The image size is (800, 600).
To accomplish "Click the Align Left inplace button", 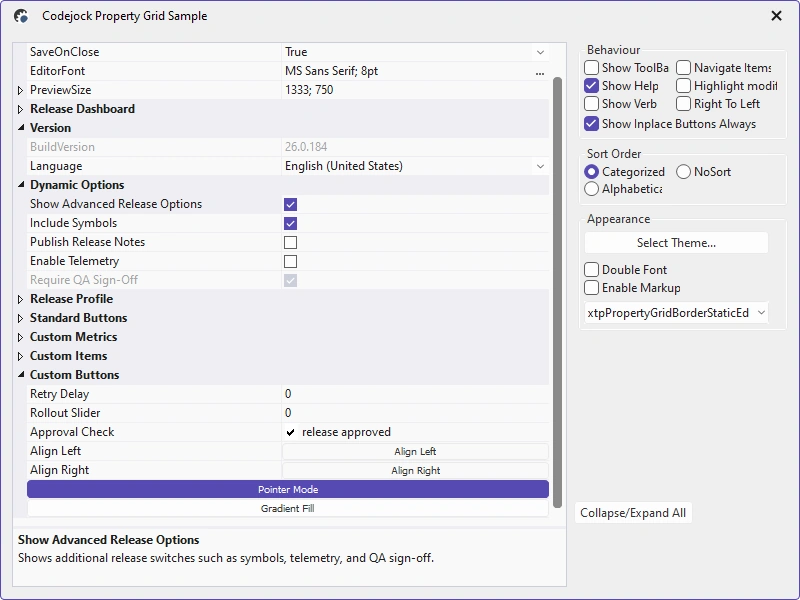I will [415, 452].
